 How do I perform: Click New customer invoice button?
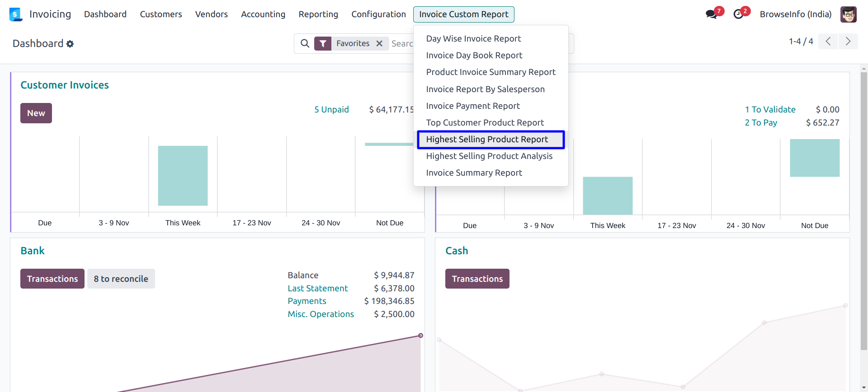coord(36,113)
